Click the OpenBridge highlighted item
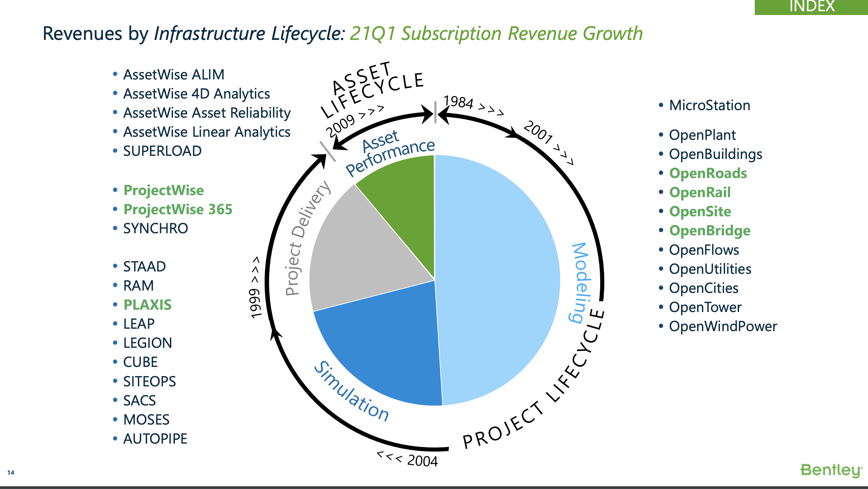The image size is (868, 489). coord(710,231)
